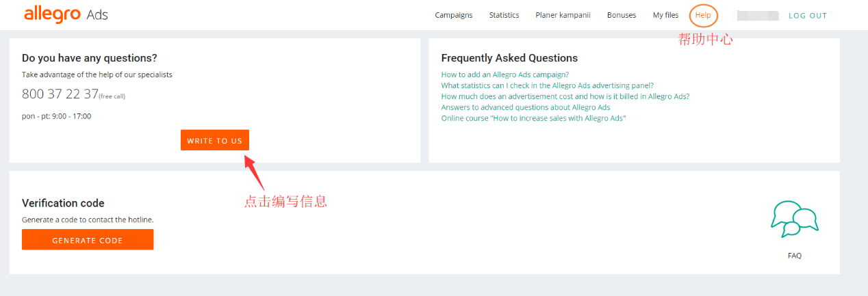Click the WRITE TO US button
868x296 pixels.
(215, 140)
